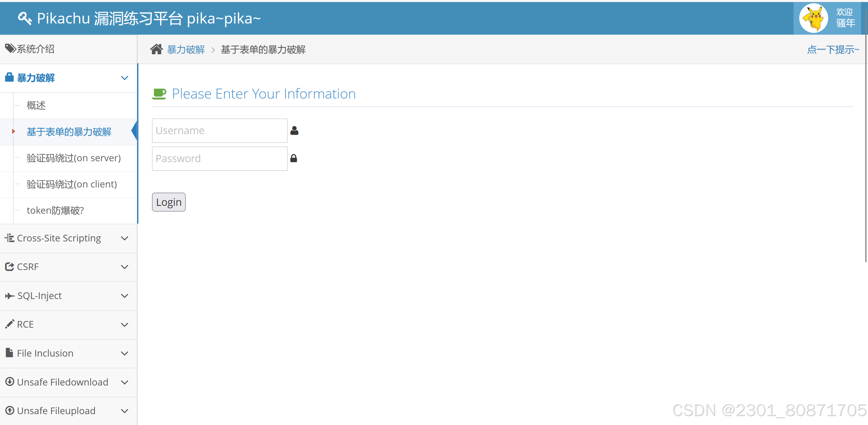Click the tag icon beside 系统介绍
Viewport: 868px width, 425px height.
[x=10, y=49]
